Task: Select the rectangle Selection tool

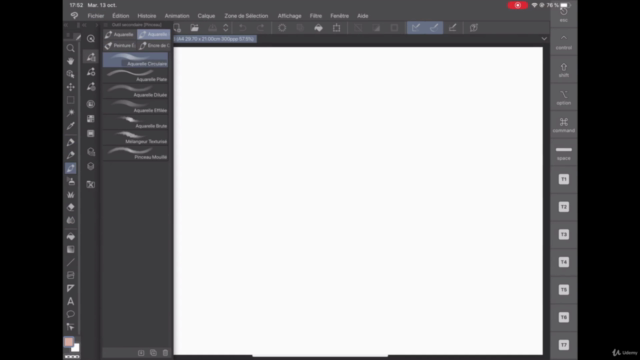Action: [x=71, y=100]
